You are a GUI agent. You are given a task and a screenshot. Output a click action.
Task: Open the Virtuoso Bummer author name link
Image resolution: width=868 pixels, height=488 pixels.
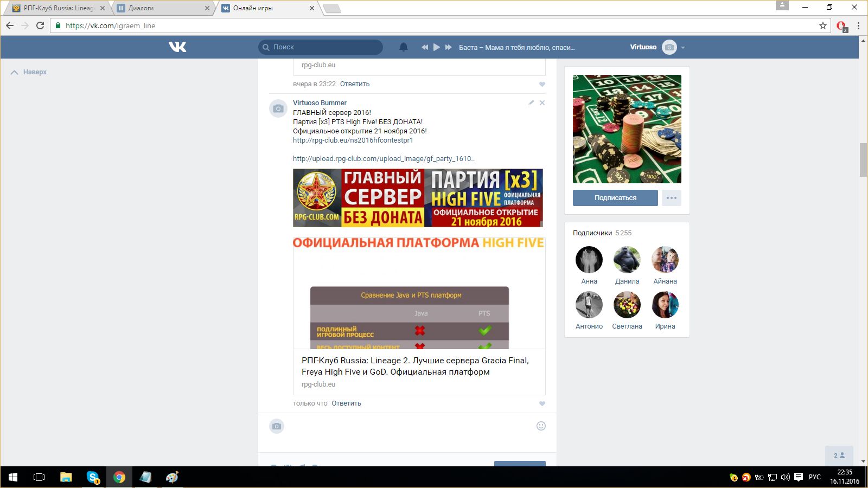pyautogui.click(x=320, y=102)
